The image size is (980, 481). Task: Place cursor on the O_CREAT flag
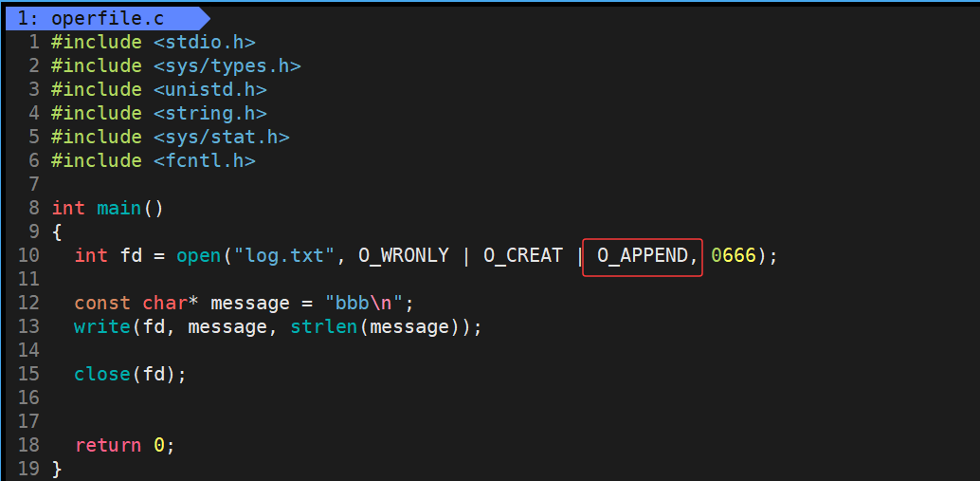click(522, 256)
